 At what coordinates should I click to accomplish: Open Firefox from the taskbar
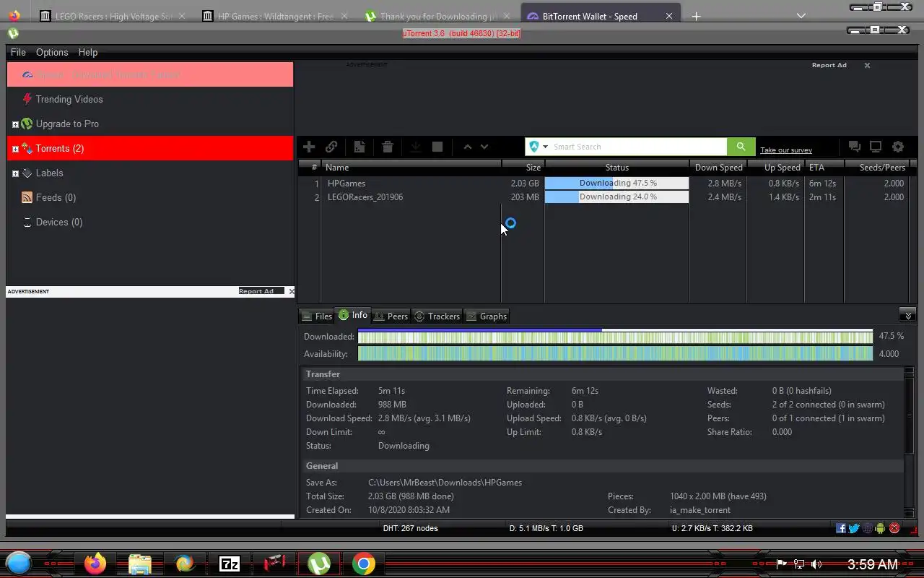95,564
